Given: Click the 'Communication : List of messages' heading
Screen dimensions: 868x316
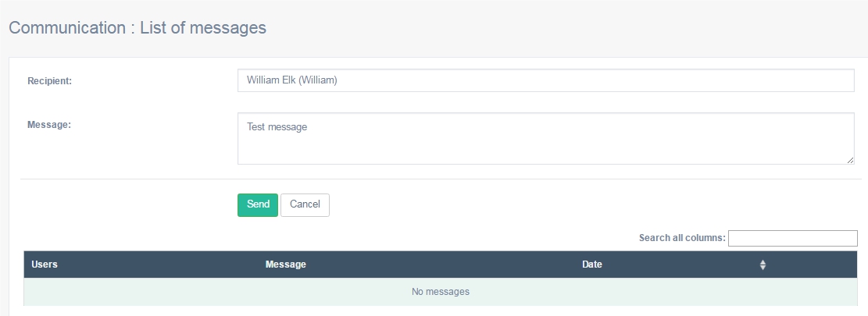Looking at the screenshot, I should (x=138, y=27).
